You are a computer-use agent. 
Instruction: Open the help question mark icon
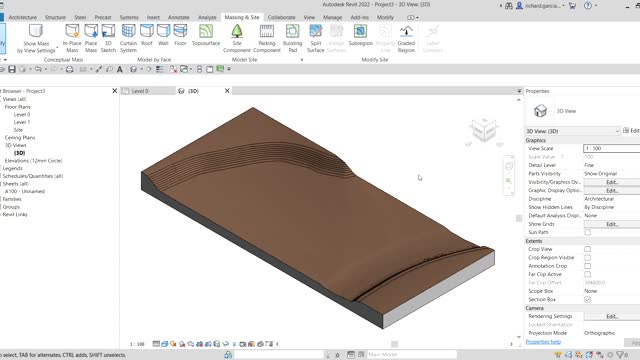click(587, 6)
